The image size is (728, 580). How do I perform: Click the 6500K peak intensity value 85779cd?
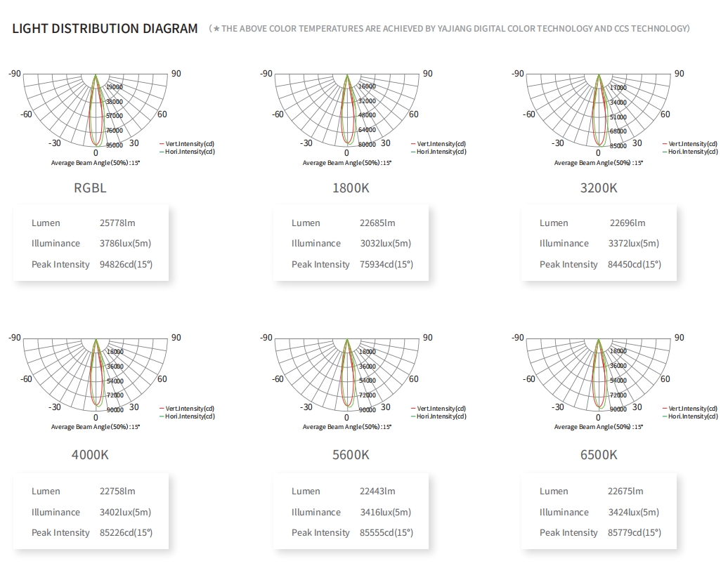pyautogui.click(x=634, y=533)
